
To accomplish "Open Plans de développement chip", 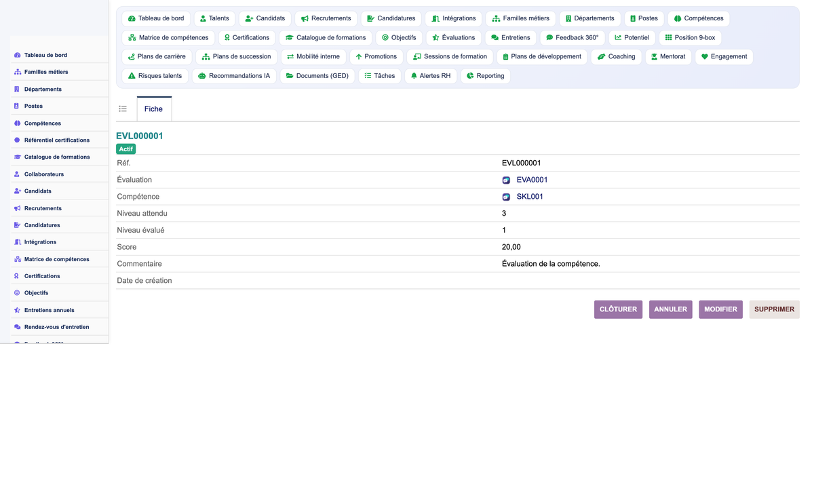I will (x=542, y=56).
